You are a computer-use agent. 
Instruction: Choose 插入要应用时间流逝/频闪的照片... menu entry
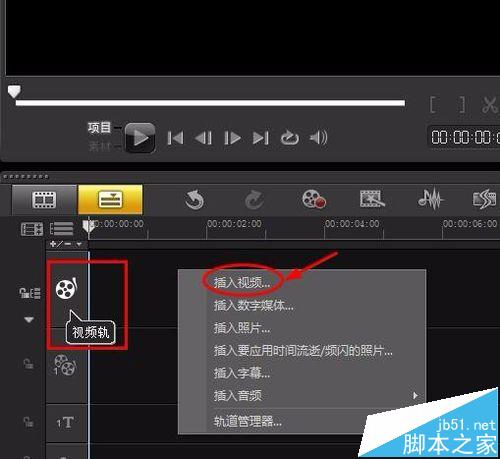pyautogui.click(x=303, y=351)
